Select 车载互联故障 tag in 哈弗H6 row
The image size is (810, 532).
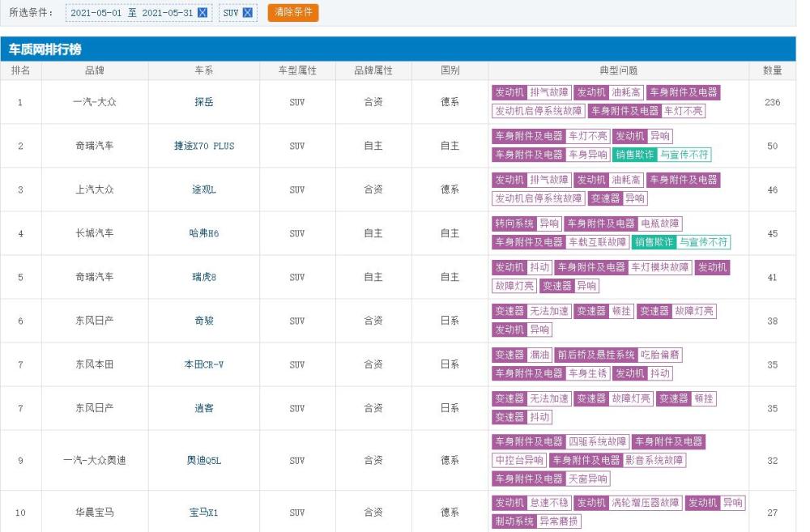[x=561, y=242]
